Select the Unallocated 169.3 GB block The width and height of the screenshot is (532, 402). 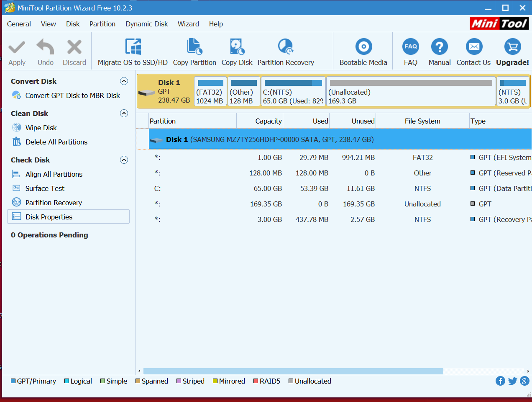coord(411,91)
